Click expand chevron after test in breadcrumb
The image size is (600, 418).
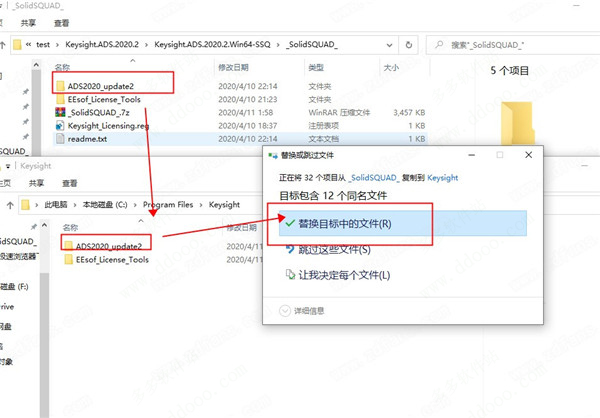coord(57,45)
